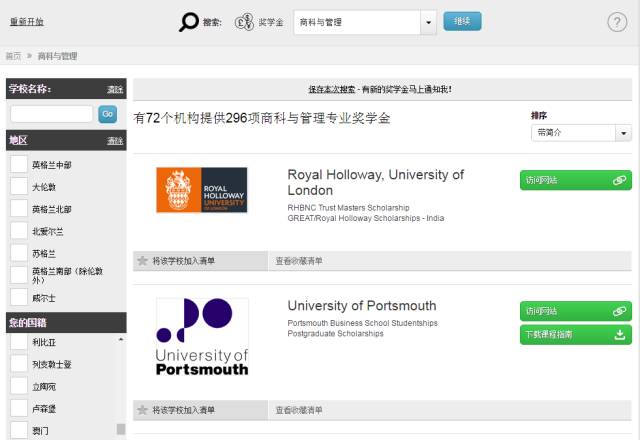This screenshot has width=640, height=440.
Task: Tick the 澳门 nationality checkbox
Action: [x=19, y=430]
